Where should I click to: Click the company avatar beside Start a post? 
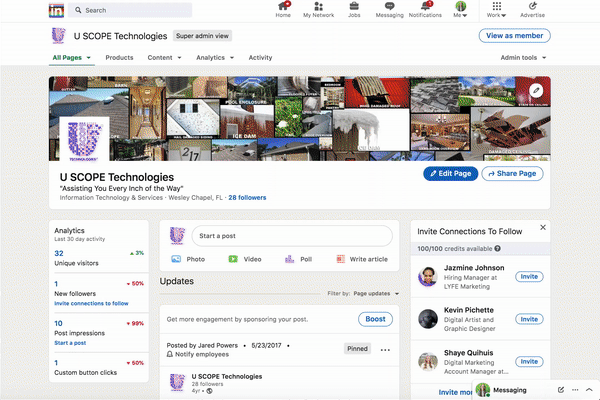[x=177, y=236]
